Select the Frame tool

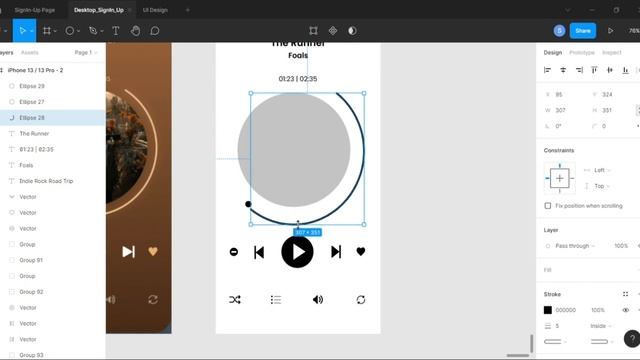pyautogui.click(x=47, y=31)
